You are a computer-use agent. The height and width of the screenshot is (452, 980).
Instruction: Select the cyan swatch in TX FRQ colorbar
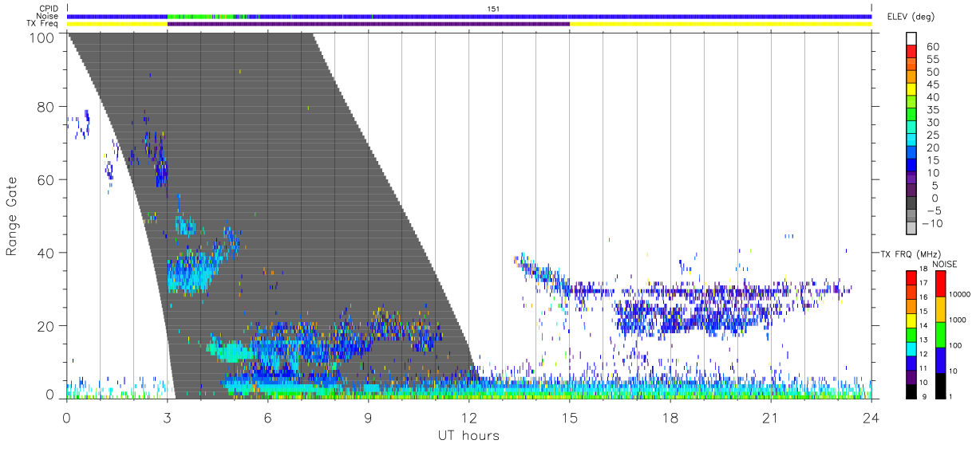tap(910, 348)
